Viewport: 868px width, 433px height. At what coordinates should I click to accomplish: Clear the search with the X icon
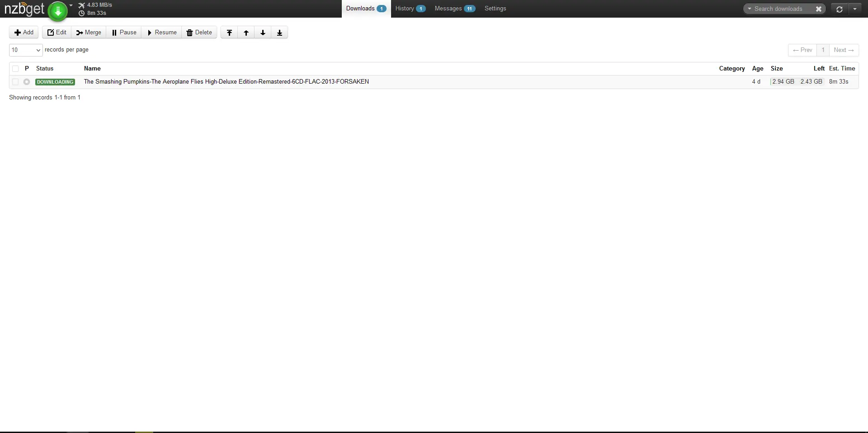coord(818,9)
